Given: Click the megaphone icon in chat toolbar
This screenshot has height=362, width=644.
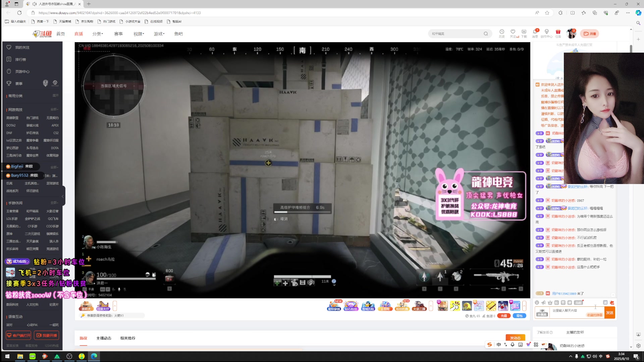Looking at the screenshot, I should pos(543,303).
